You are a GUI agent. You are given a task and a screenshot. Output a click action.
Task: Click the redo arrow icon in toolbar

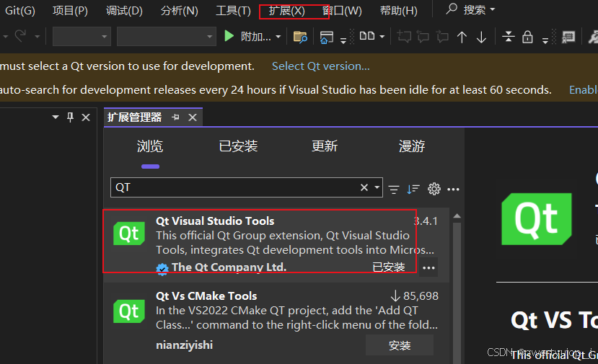(x=20, y=36)
